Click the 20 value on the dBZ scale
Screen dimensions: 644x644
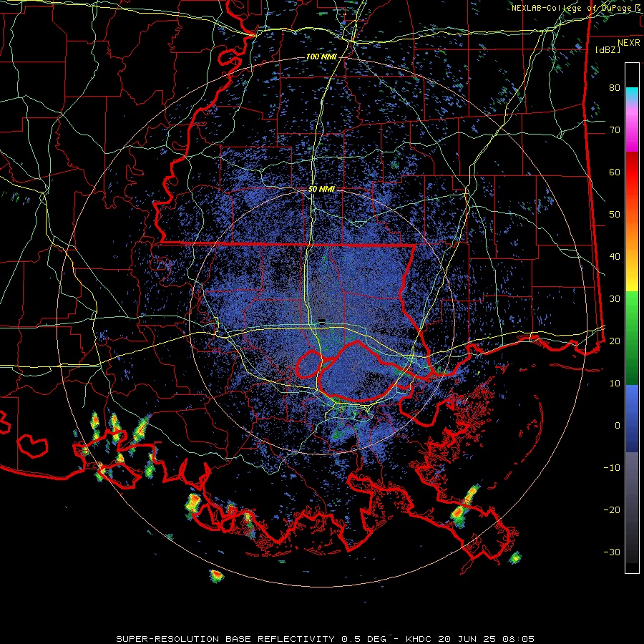(x=615, y=341)
